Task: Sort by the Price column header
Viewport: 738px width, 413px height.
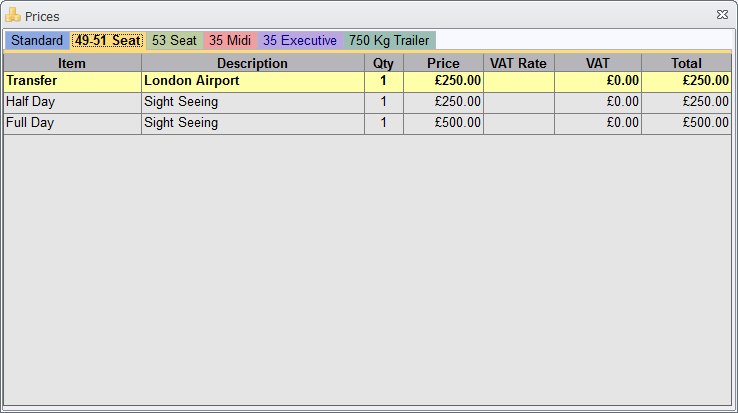Action: [x=443, y=63]
